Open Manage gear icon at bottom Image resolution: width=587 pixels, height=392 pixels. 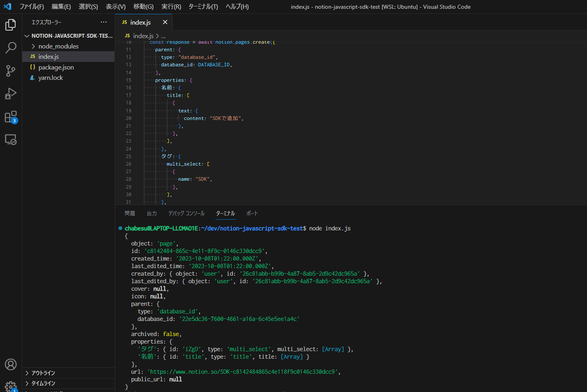pos(11,386)
